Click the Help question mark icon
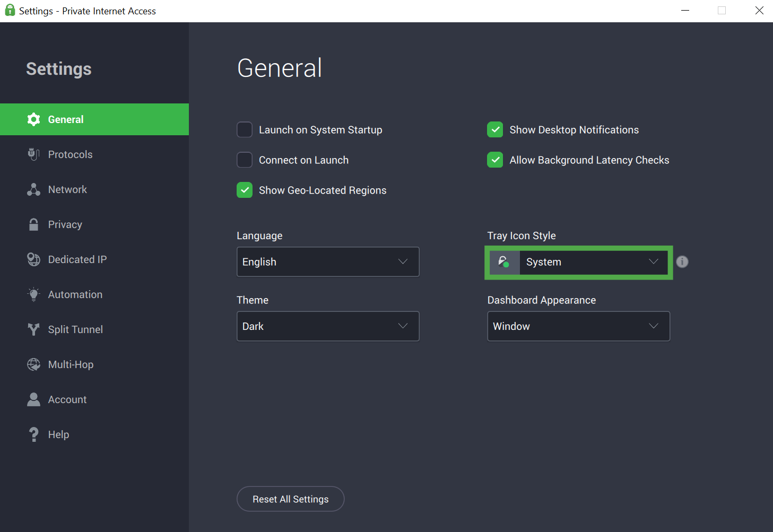Viewport: 773px width, 532px height. pyautogui.click(x=33, y=434)
